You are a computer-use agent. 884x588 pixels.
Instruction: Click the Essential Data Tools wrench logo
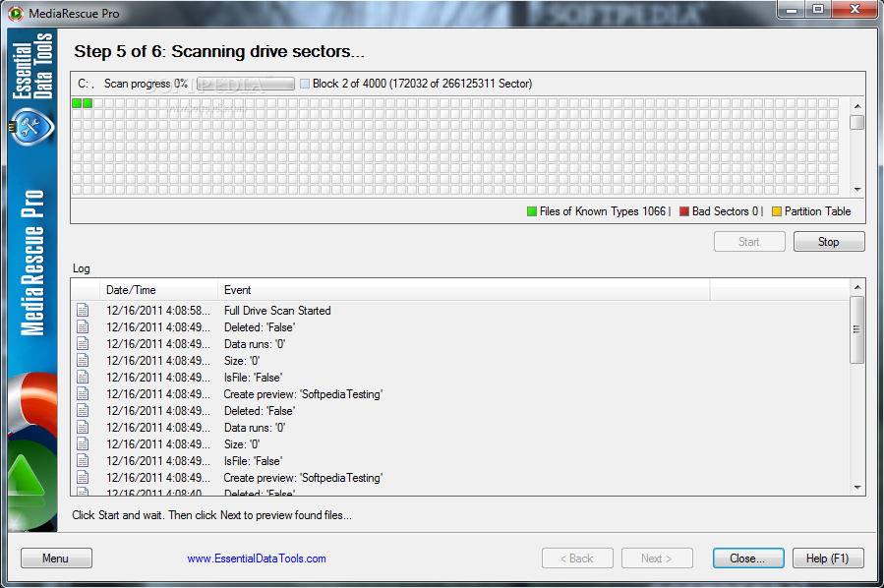31,127
